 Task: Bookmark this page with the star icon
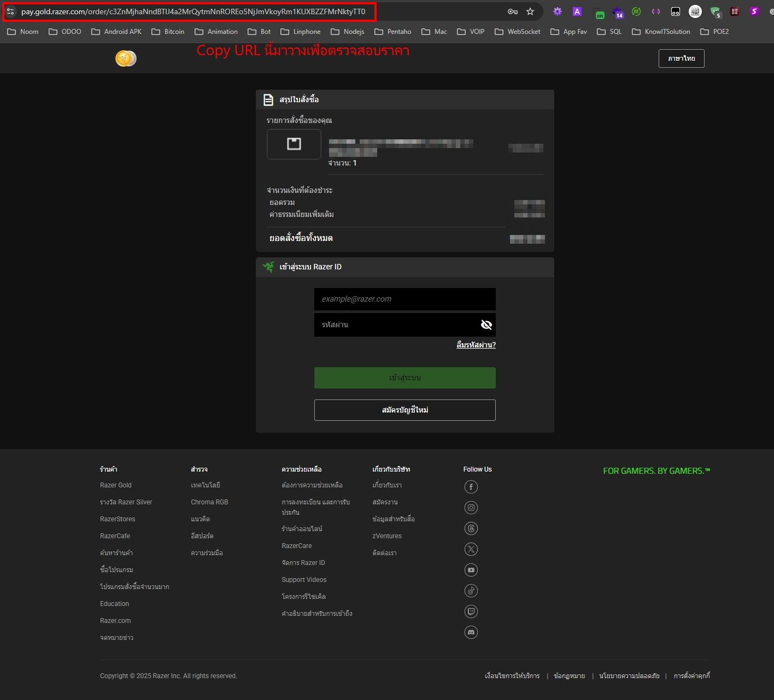(x=530, y=11)
